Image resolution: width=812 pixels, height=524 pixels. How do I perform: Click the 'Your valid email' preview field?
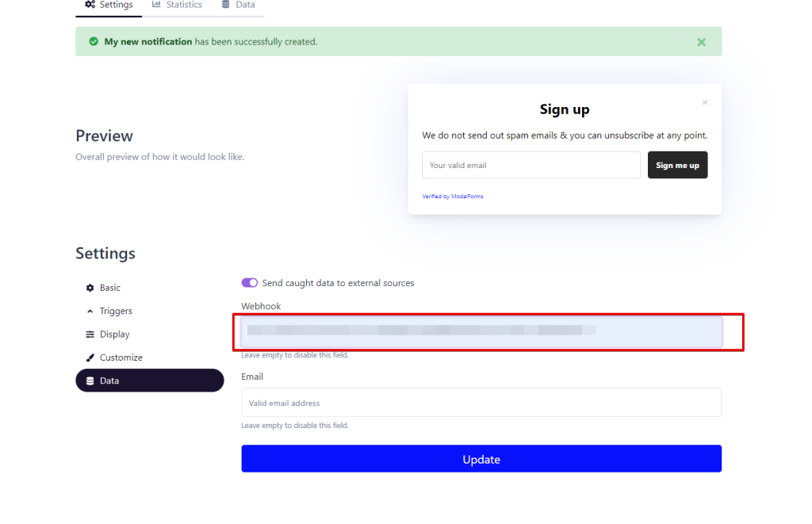[530, 165]
